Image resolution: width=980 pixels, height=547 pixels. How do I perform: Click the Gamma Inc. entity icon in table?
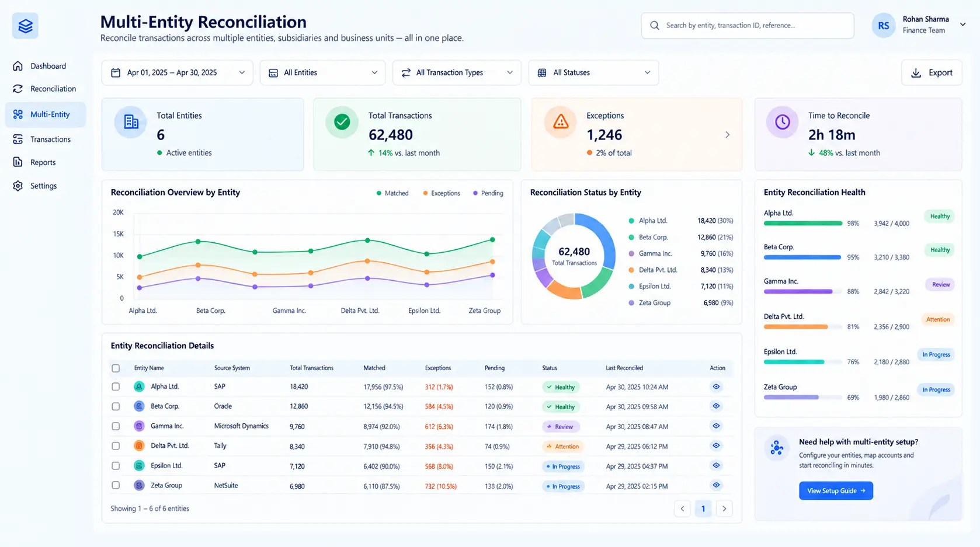(x=139, y=426)
